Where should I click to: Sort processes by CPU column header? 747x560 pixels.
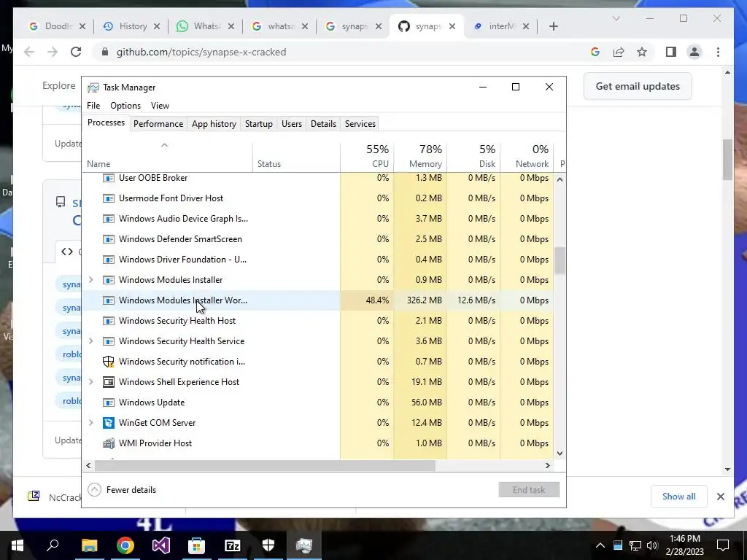pos(368,156)
